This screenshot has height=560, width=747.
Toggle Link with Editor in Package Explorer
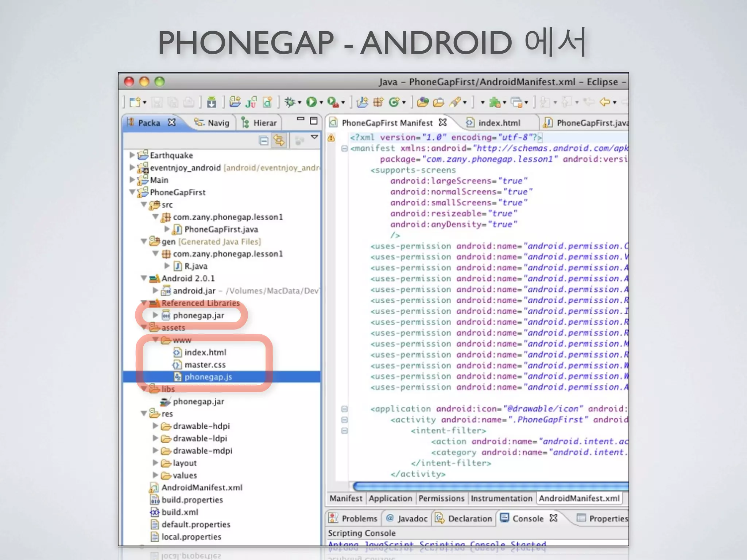pos(279,140)
